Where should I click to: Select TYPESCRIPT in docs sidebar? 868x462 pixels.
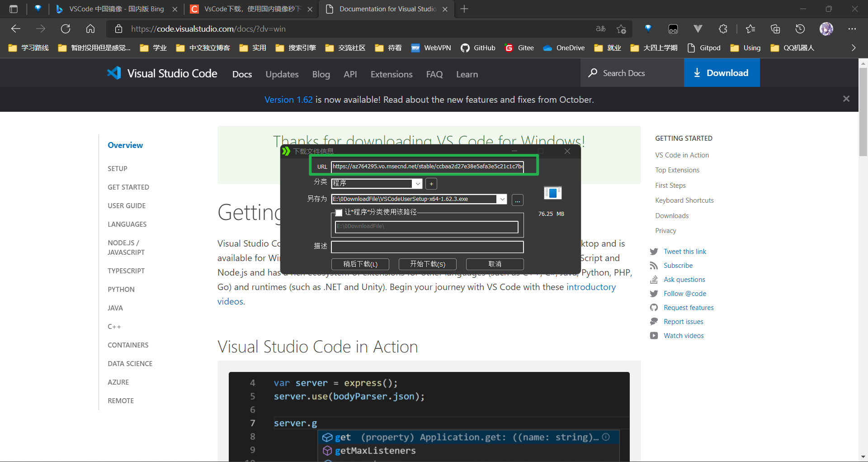126,271
